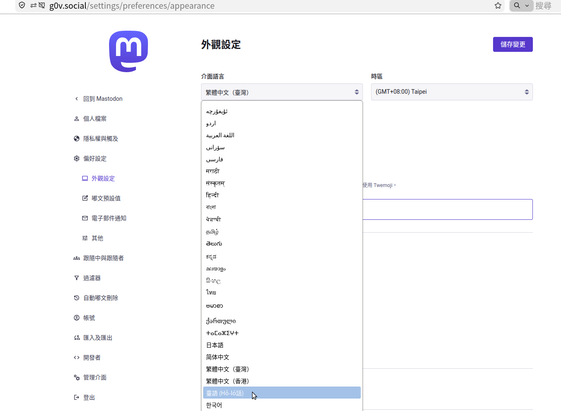The image size is (561, 411).
Task: Click the import/export icon for 匯入及匯出
Action: 76,338
